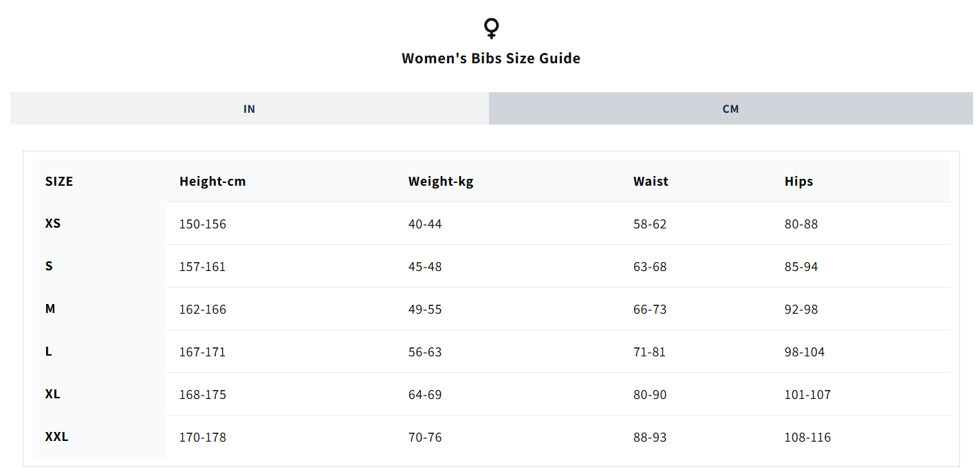This screenshot has height=476, width=980.
Task: Select the XS size row label
Action: [53, 224]
